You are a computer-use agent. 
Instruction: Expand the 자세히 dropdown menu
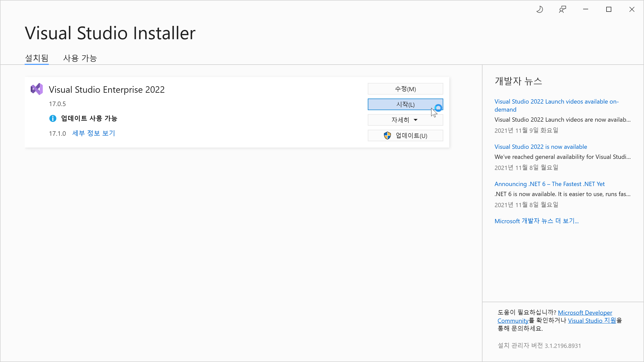(x=405, y=120)
